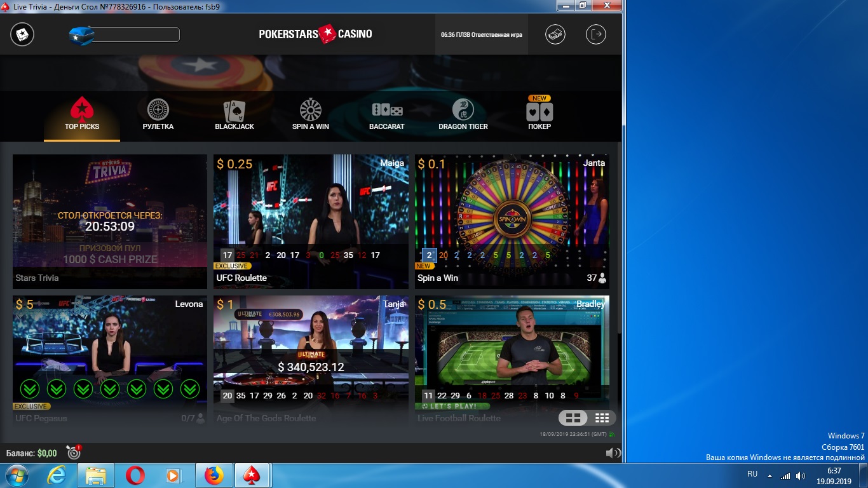Click the 20:53:09 countdown timer
868x488 pixels.
(110, 226)
